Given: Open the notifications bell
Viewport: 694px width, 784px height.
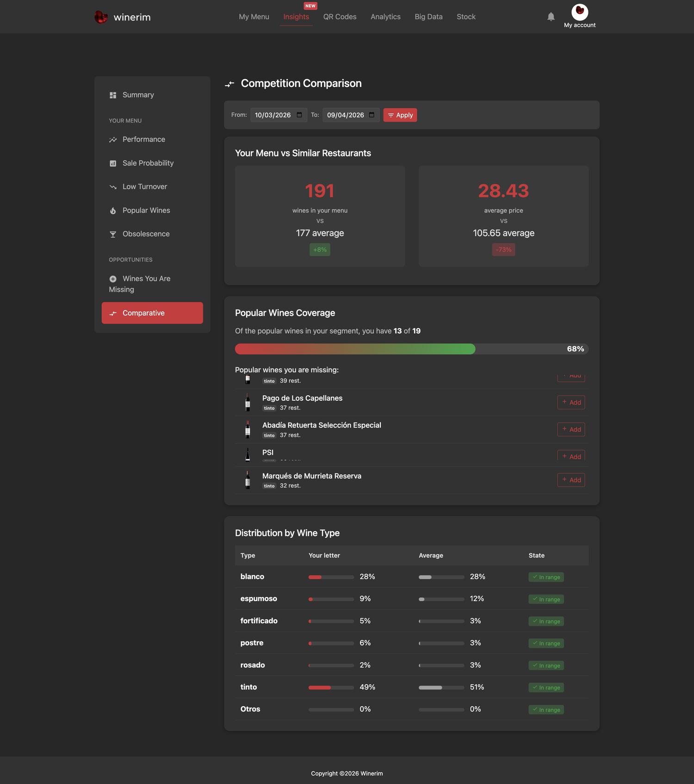Looking at the screenshot, I should coord(551,17).
